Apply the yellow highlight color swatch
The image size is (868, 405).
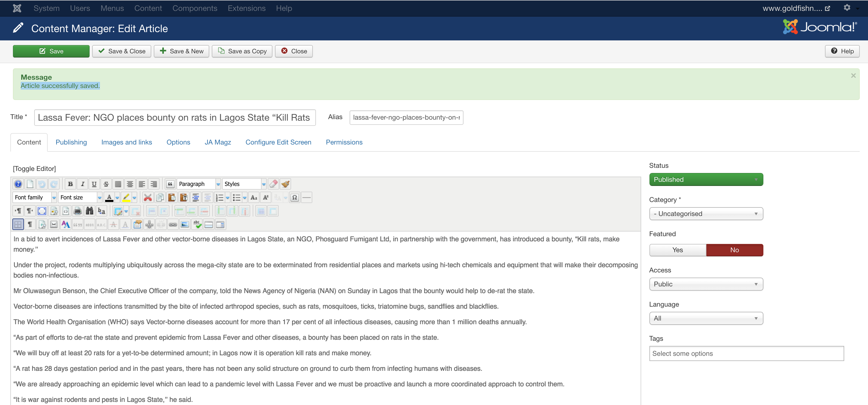[126, 197]
